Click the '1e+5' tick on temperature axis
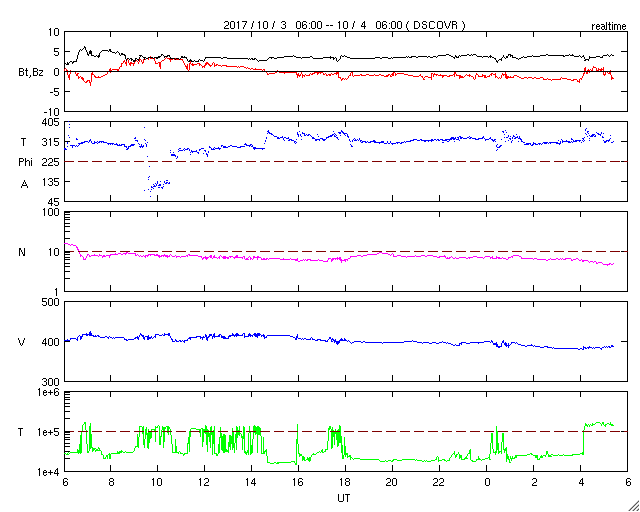The image size is (640, 512). (x=49, y=432)
